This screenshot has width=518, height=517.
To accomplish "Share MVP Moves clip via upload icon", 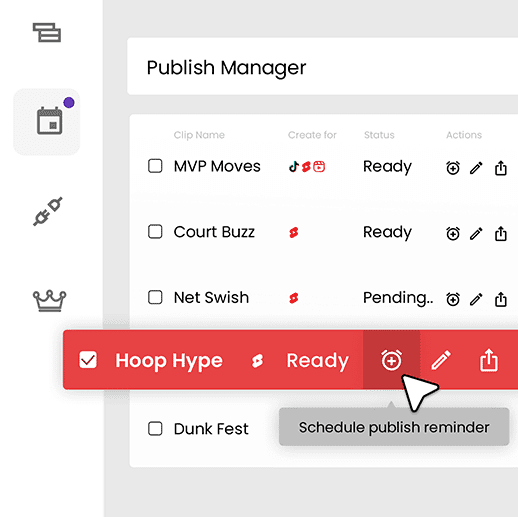I will (x=500, y=168).
